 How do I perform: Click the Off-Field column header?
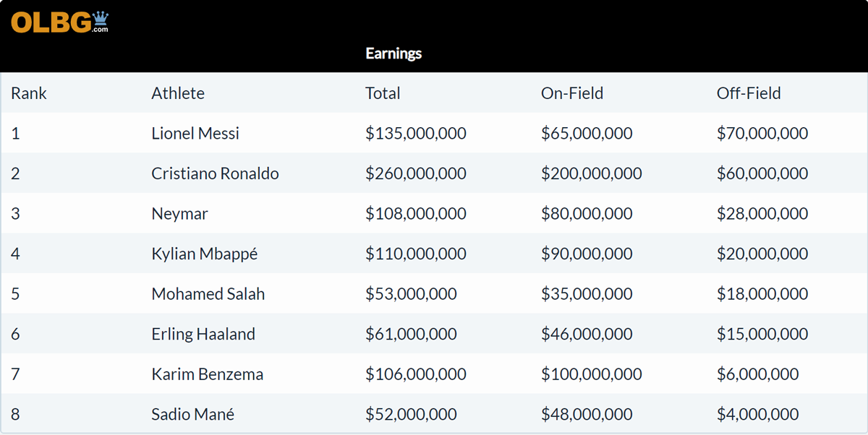[749, 93]
